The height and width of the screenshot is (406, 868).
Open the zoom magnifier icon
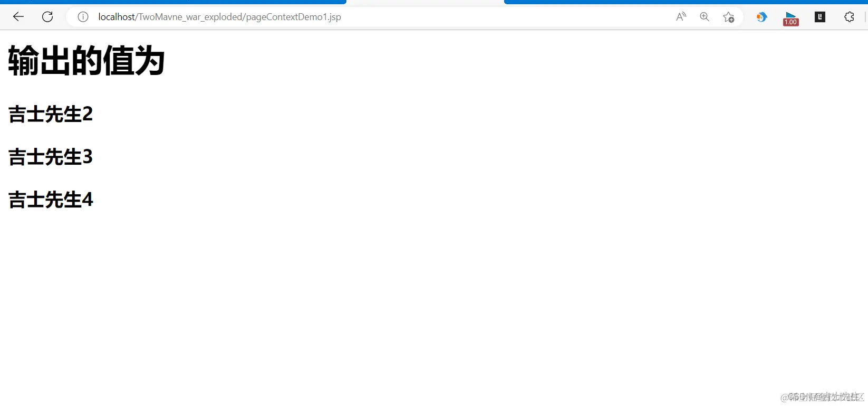(x=705, y=17)
